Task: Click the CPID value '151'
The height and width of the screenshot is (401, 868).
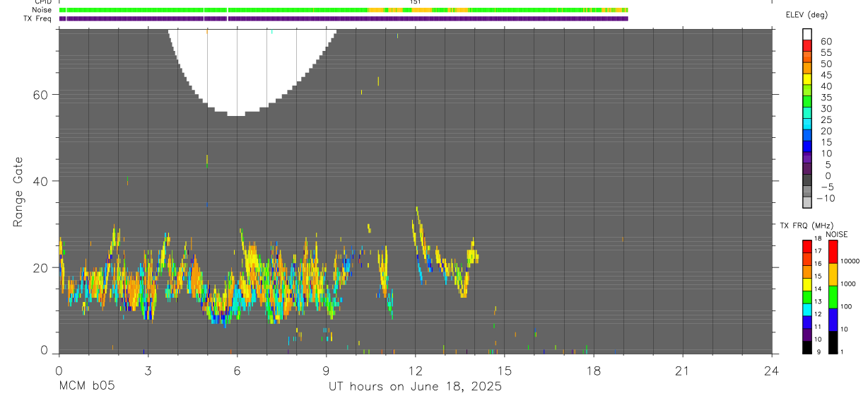Action: coord(416,2)
